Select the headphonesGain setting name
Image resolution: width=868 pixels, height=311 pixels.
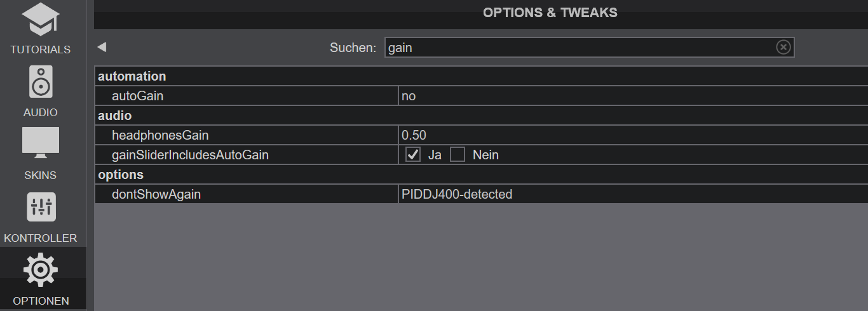click(x=160, y=135)
